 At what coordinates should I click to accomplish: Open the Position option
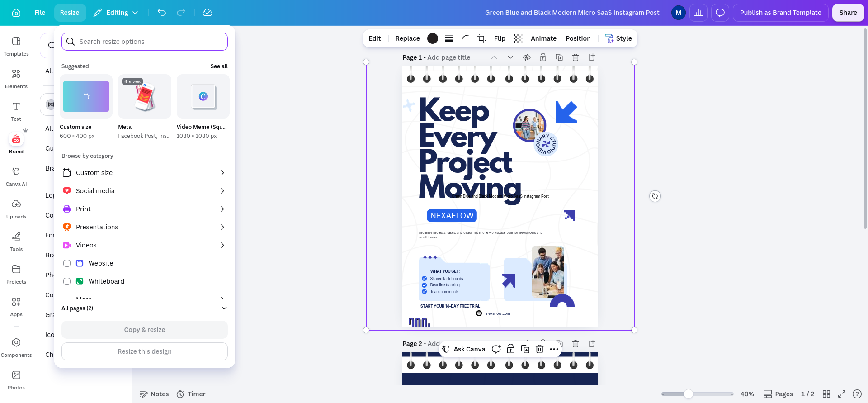(x=578, y=38)
